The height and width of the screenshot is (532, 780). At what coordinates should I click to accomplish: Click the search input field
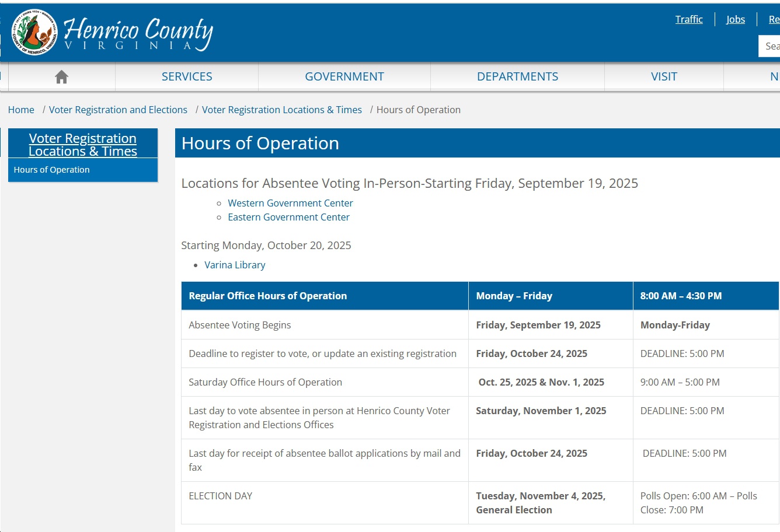coord(771,46)
